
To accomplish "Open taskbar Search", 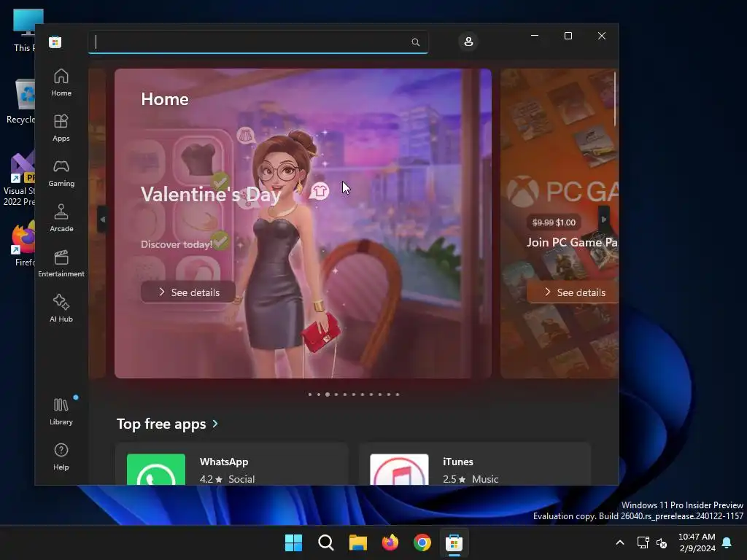I will tap(326, 542).
